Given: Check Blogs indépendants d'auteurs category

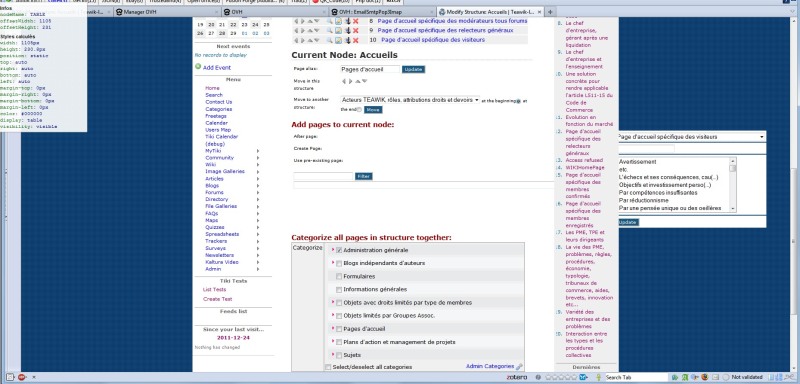Looking at the screenshot, I should tap(339, 264).
